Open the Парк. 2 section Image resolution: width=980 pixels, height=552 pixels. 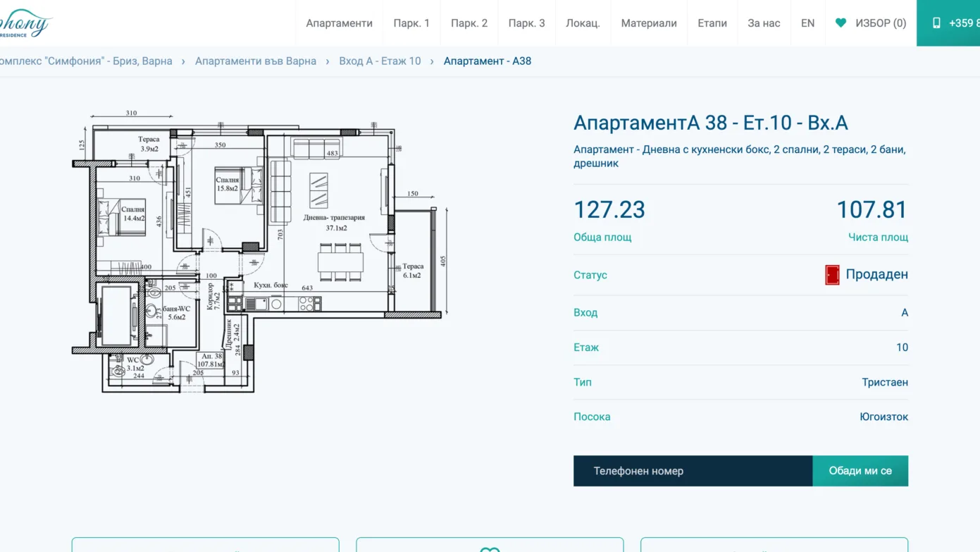pos(469,23)
